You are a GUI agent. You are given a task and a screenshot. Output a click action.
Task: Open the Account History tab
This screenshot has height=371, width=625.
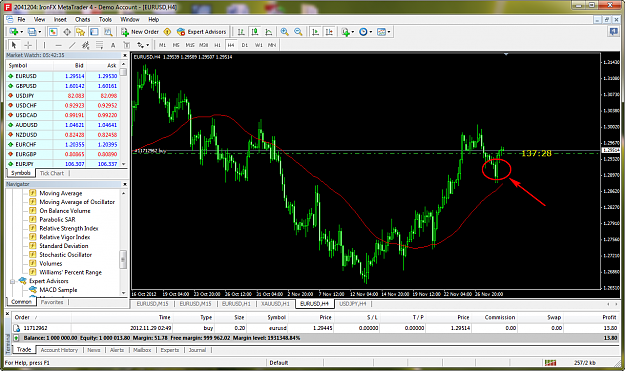(x=59, y=350)
